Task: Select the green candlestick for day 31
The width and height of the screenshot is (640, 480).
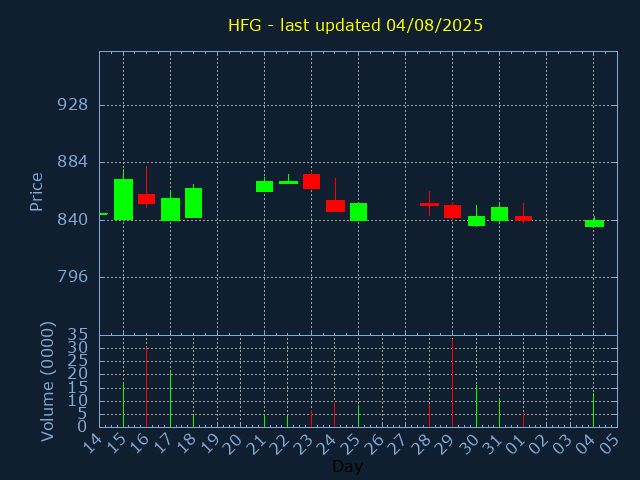Action: [x=499, y=214]
